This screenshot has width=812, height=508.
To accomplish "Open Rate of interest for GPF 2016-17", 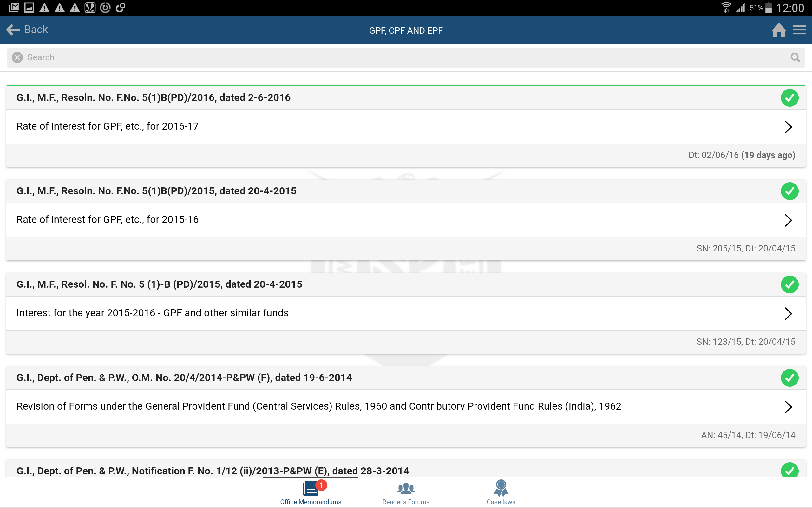I will [406, 127].
